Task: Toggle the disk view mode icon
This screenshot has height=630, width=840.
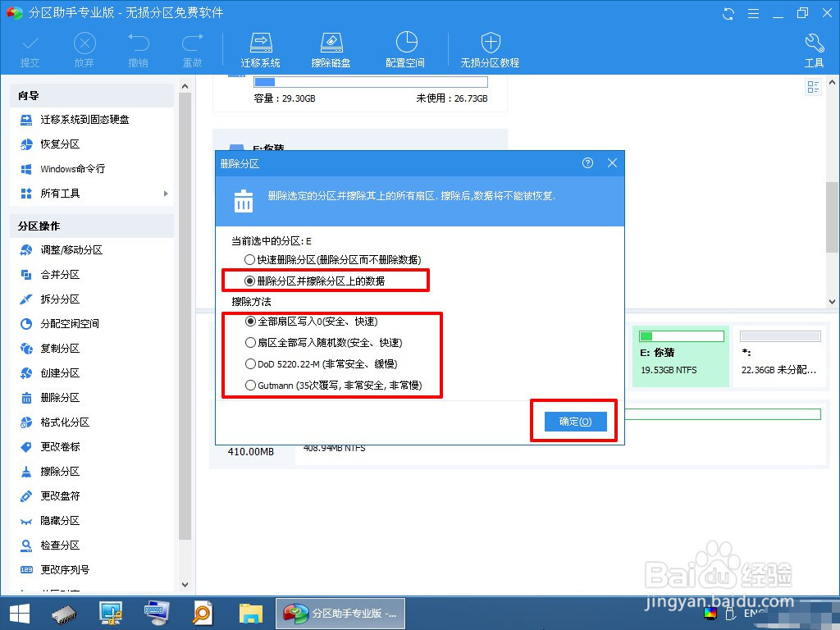Action: 813,87
